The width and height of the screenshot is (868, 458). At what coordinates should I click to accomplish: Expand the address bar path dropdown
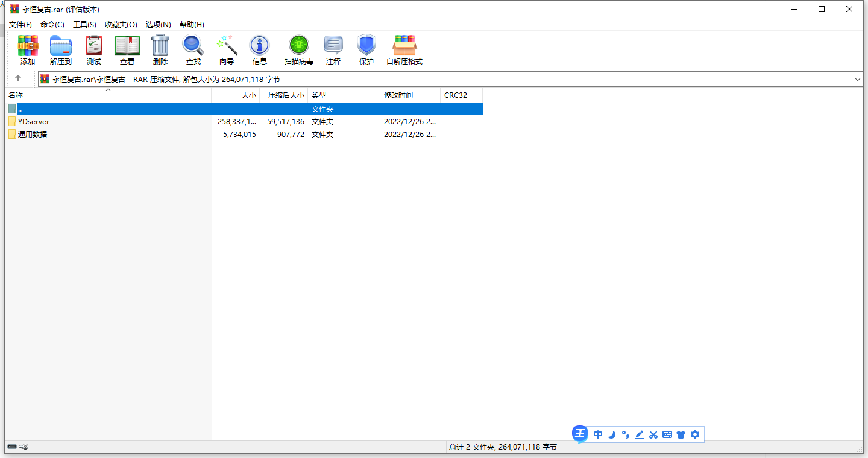pos(857,79)
